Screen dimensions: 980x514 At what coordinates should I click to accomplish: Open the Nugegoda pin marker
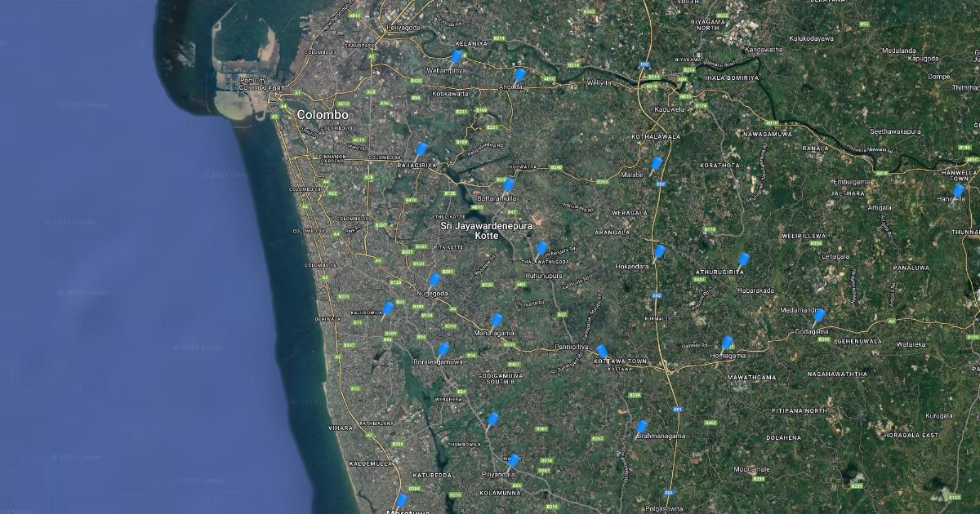coord(434,280)
